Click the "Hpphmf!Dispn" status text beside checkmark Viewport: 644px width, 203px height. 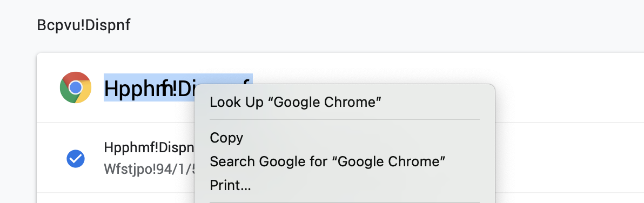149,147
